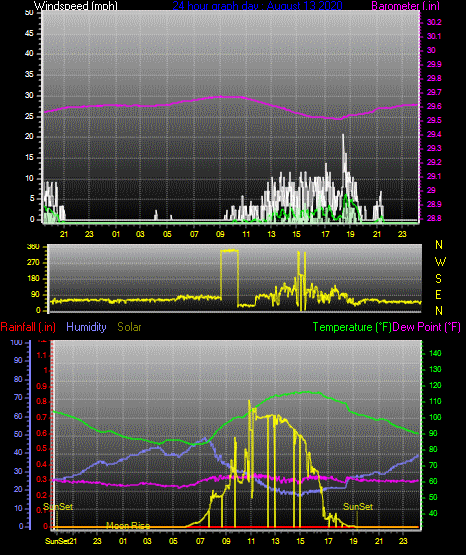
Task: Click the '30.1' barometer axis value
Action: (x=434, y=36)
